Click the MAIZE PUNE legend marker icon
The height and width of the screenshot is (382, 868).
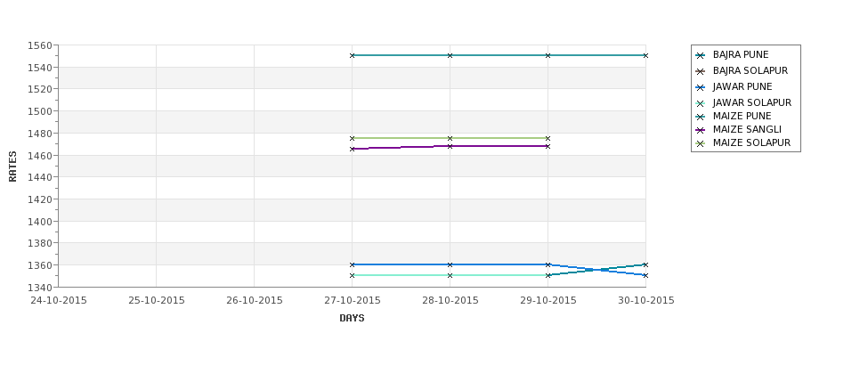[701, 117]
